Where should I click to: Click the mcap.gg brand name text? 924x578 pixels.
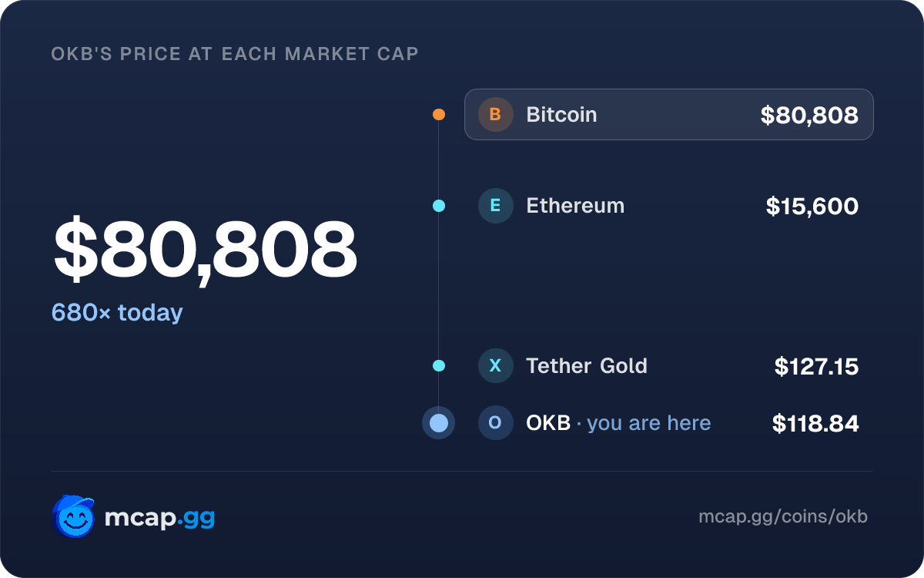[x=159, y=518]
